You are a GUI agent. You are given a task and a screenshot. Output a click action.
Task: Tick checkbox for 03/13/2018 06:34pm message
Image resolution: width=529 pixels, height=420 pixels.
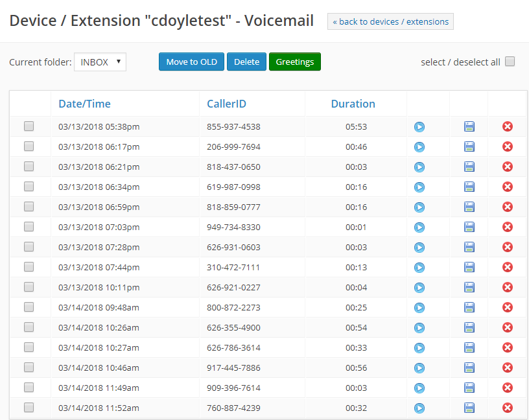29,186
